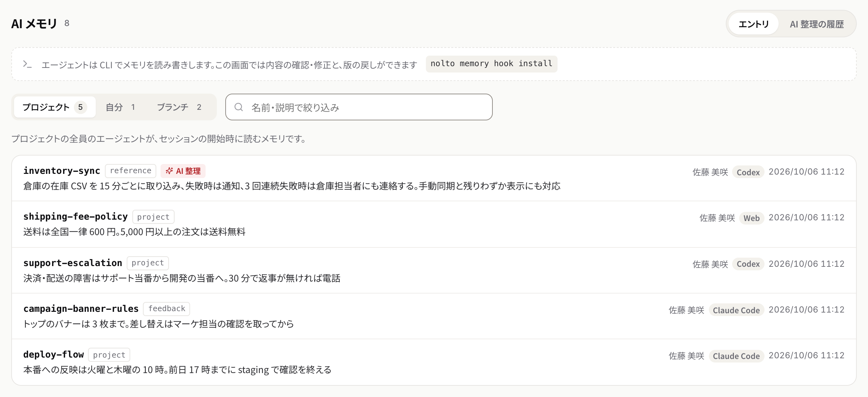Viewport: 868px width, 397px height.
Task: Open the inventory-sync memory entry
Action: (434, 178)
